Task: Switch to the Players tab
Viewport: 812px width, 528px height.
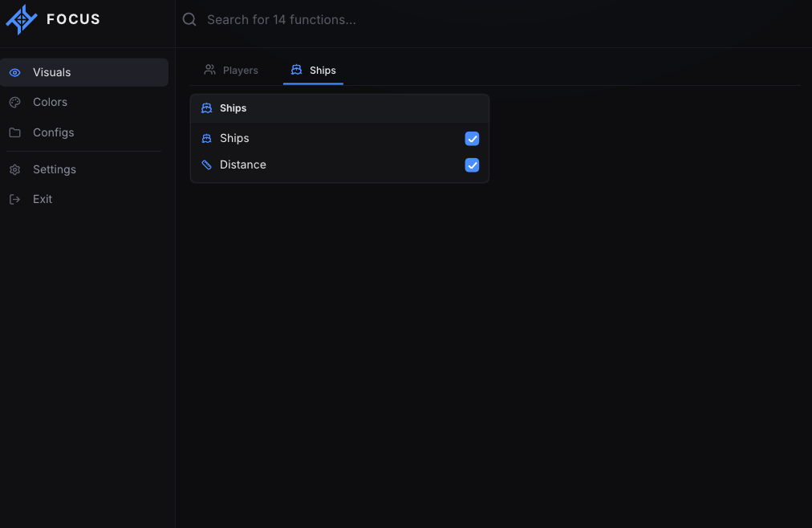Action: 231,71
